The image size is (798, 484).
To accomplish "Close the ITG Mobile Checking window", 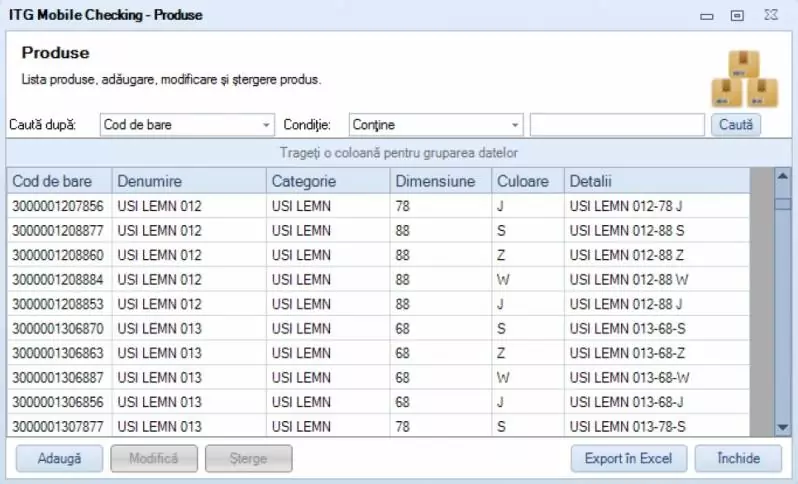I will point(771,15).
